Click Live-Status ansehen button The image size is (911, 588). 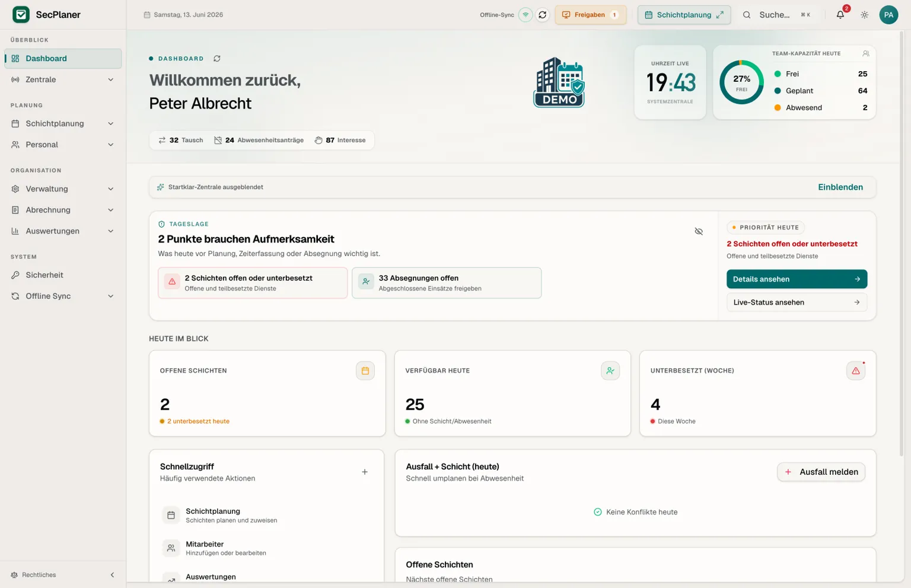797,302
